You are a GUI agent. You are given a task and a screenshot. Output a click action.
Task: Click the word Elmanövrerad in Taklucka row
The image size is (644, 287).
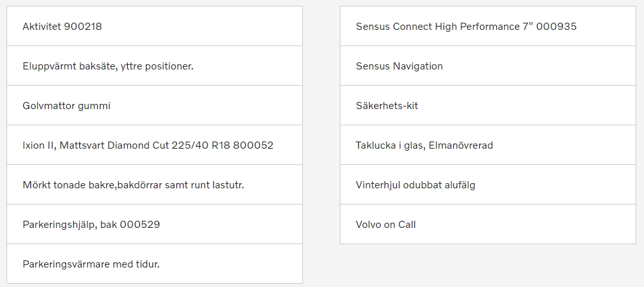(461, 145)
